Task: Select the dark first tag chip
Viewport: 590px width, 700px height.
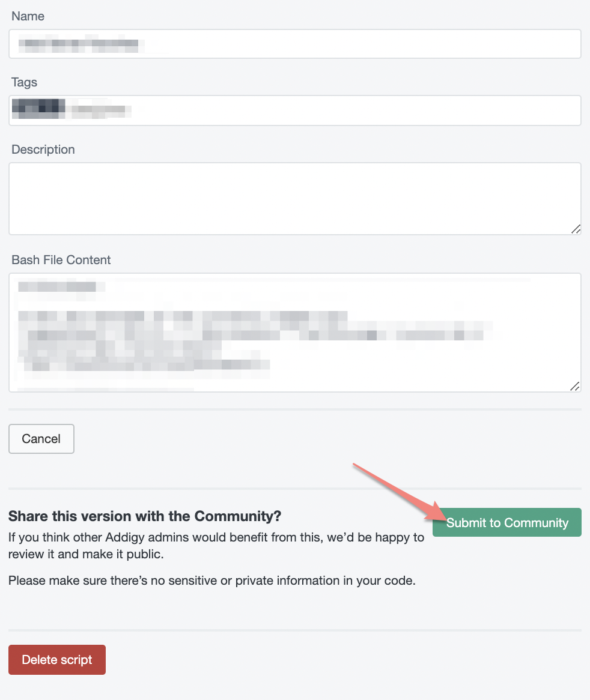Action: click(38, 109)
